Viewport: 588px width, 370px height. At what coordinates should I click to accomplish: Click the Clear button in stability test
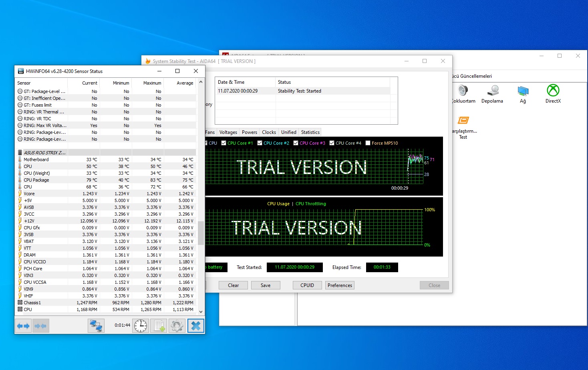tap(233, 285)
